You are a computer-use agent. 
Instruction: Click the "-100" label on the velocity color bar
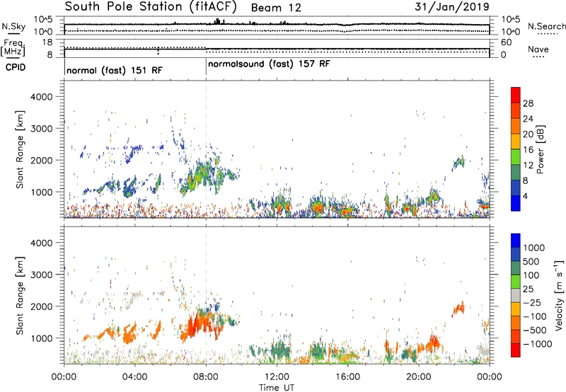534,316
